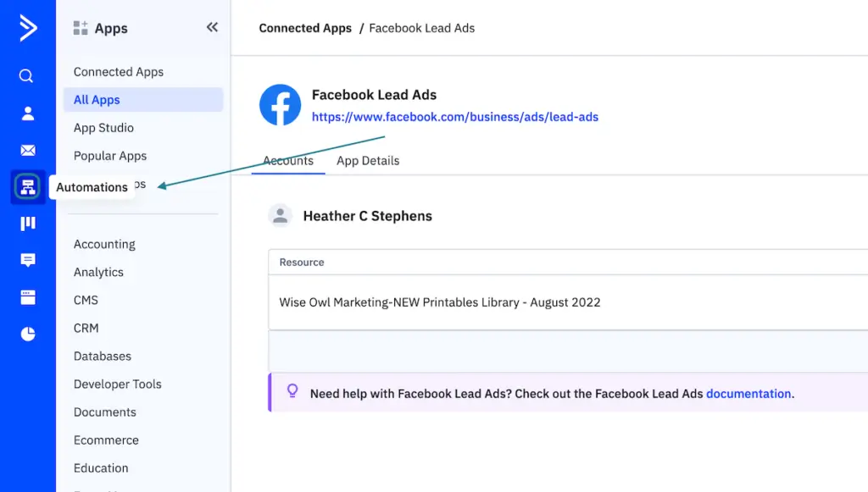
Task: Switch to the App Details tab
Action: (x=367, y=160)
